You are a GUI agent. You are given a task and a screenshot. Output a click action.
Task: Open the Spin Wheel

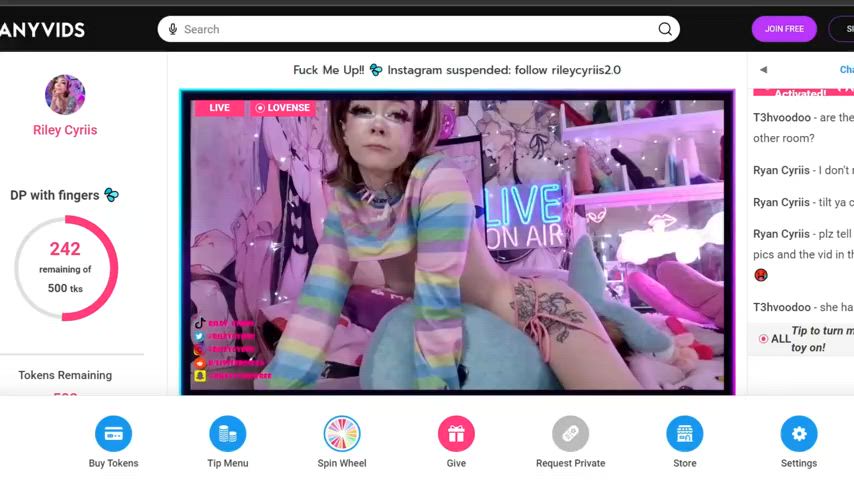click(342, 434)
